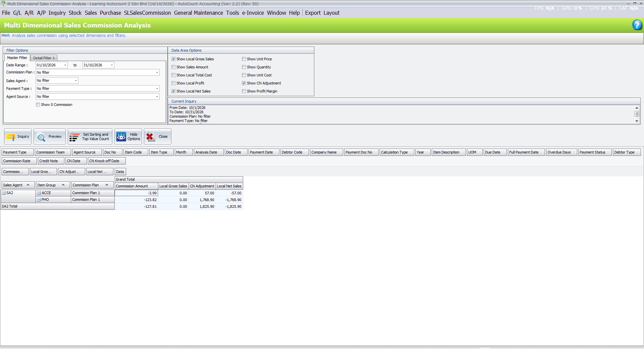
Task: Click the blue help question mark icon
Action: tap(637, 25)
